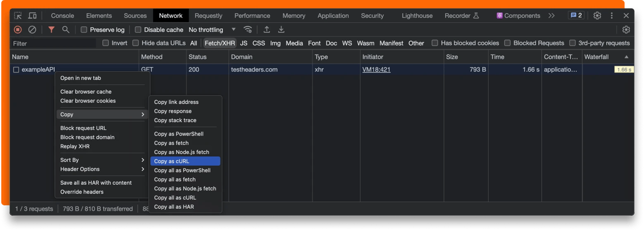Open the Recorder tab
This screenshot has width=644, height=231.
click(x=462, y=16)
